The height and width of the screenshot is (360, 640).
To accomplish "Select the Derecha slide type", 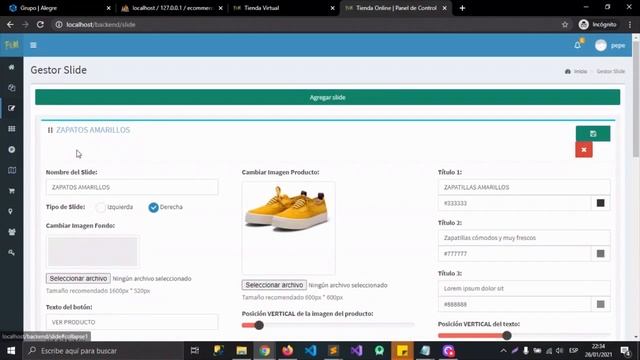I will click(x=153, y=207).
